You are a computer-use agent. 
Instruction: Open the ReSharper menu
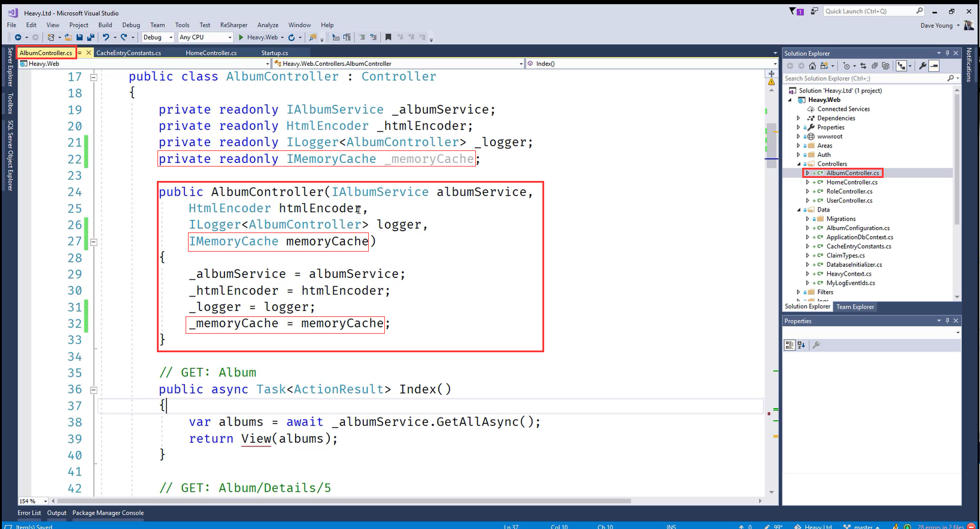pos(233,25)
